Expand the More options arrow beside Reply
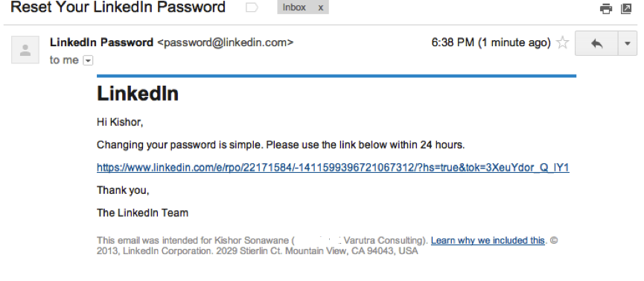 tap(627, 42)
